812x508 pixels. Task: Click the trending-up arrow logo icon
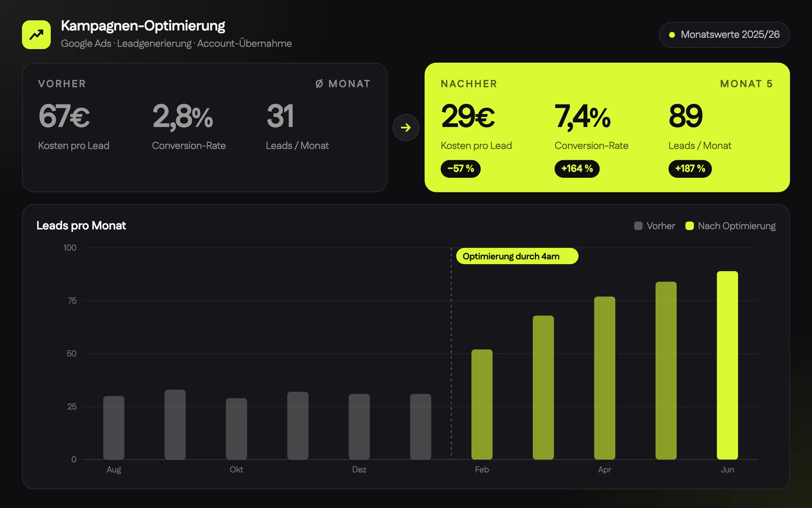point(36,35)
